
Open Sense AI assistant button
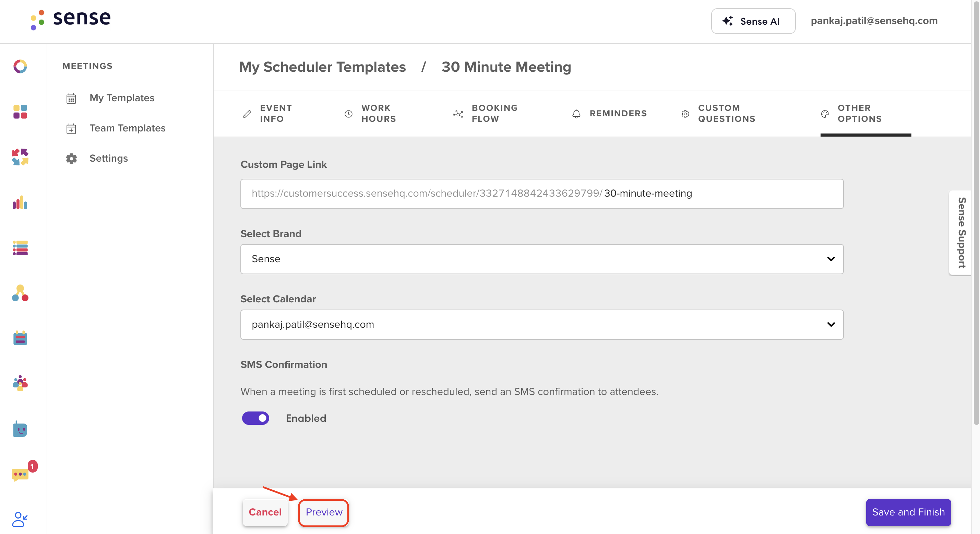click(753, 21)
